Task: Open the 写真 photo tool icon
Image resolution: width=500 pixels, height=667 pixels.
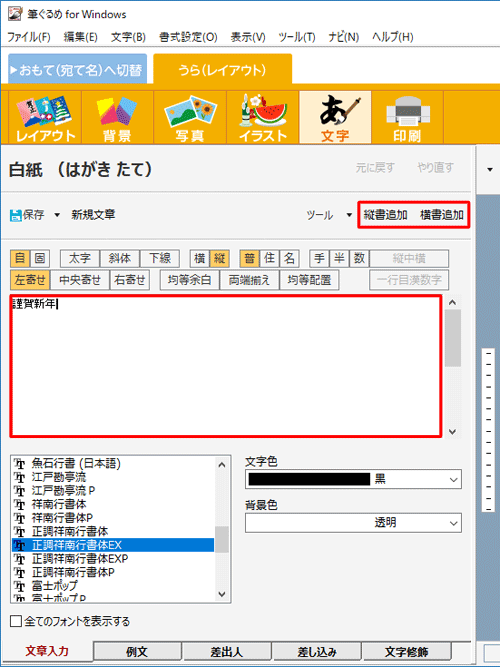Action: click(x=190, y=117)
